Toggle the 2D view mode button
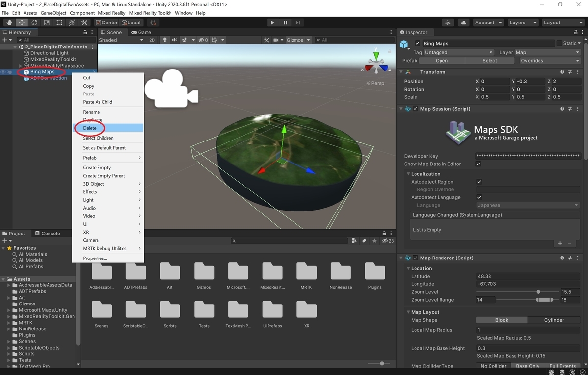588x375 pixels. click(152, 40)
